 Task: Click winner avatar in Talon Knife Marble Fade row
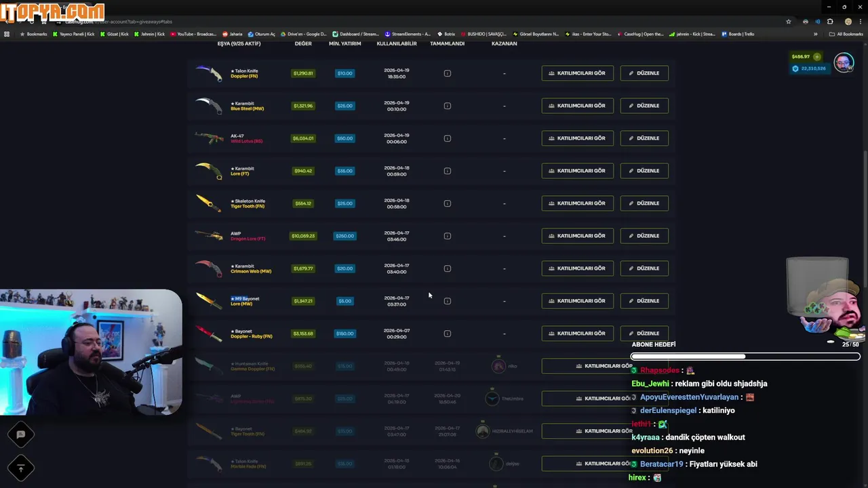(496, 464)
